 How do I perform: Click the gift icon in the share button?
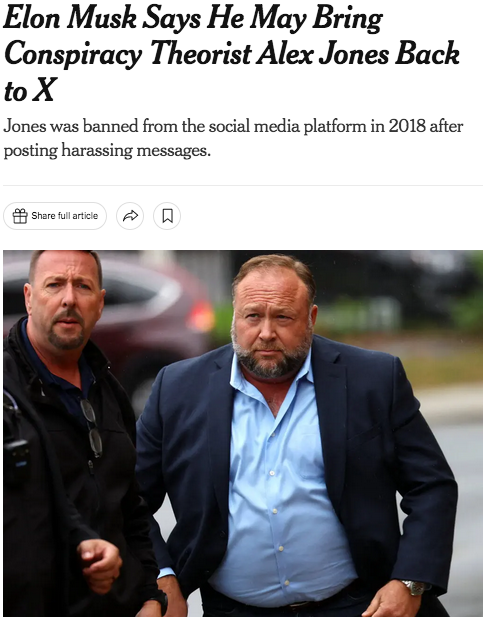coord(20,216)
